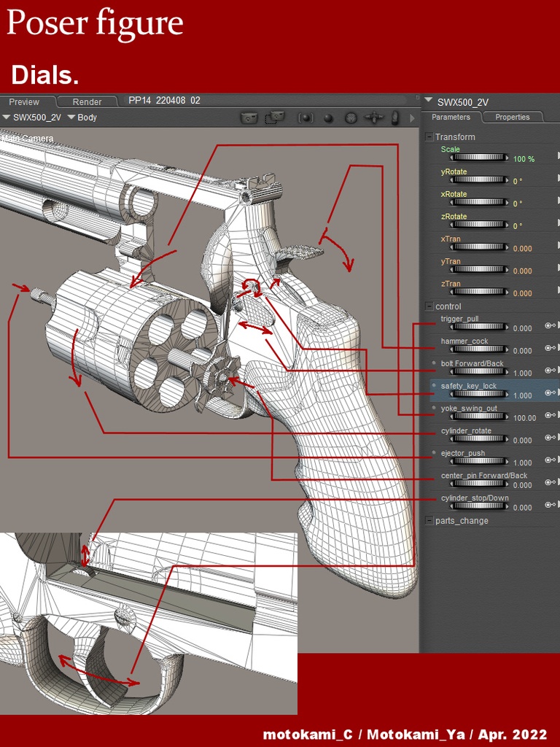
Task: Open the camera selection icon in viewport toolbar
Action: click(249, 117)
